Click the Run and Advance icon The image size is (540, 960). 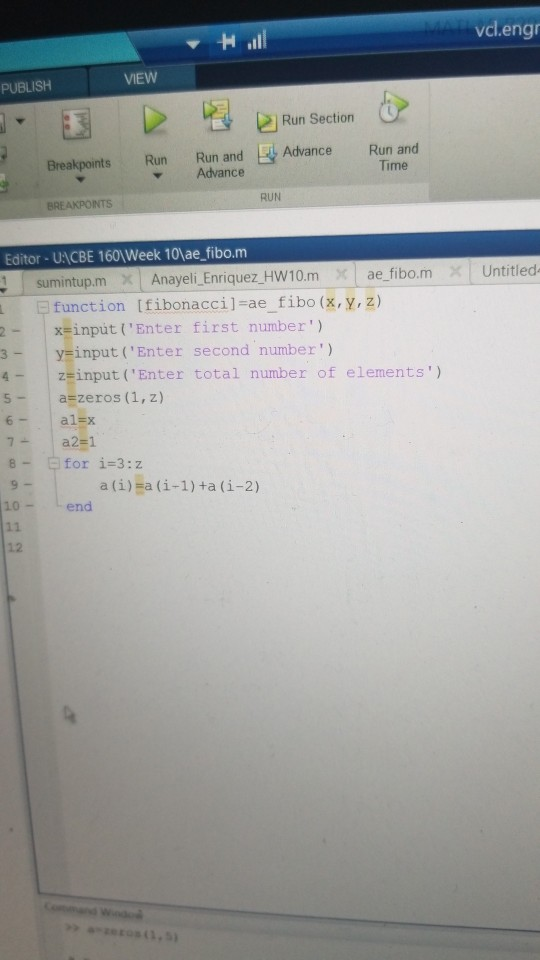point(217,115)
